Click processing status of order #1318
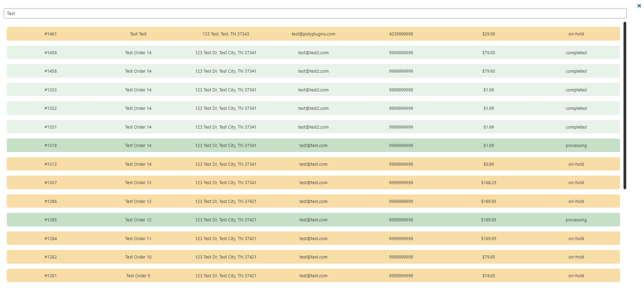This screenshot has height=296, width=644. (576, 145)
